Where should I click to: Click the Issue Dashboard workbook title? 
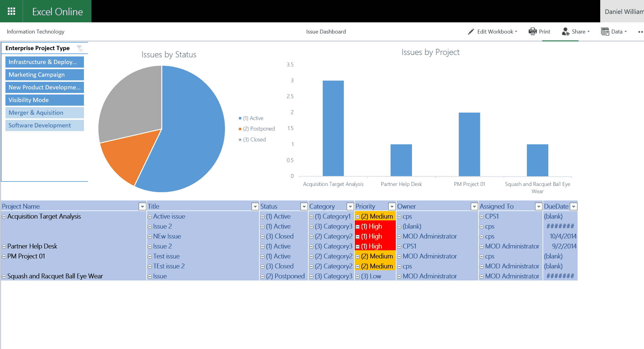click(326, 32)
